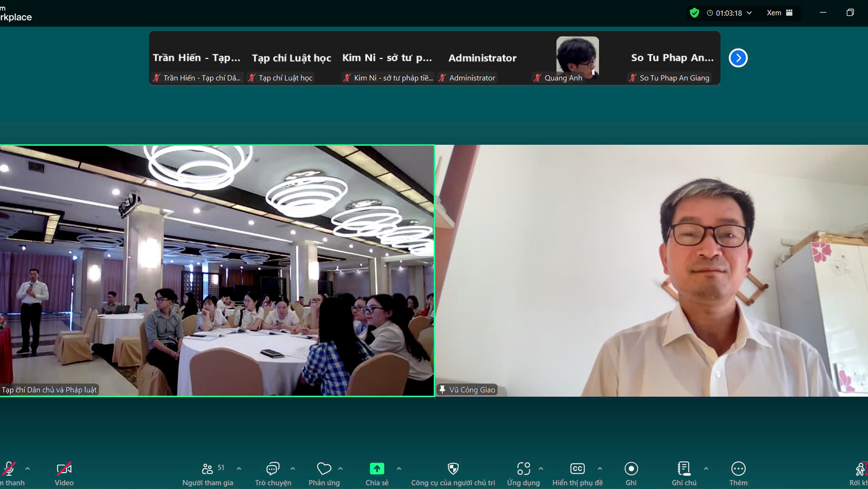Select the Quang Anh participant thumbnail
This screenshot has height=489, width=868.
577,58
